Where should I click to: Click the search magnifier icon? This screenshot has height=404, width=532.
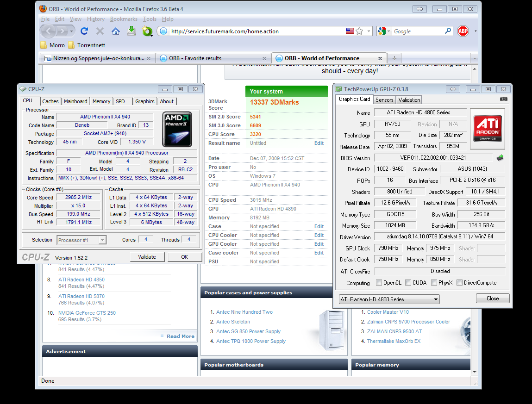tap(448, 31)
